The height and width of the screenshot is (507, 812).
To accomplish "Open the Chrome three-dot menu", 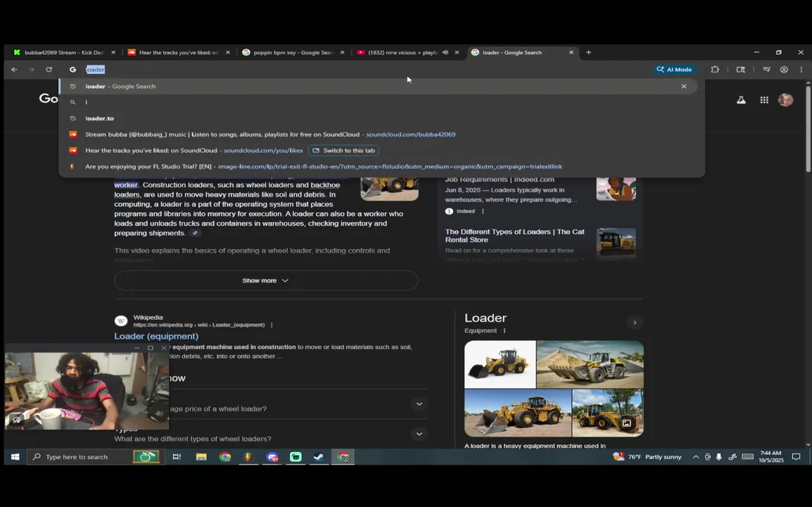I will coord(801,70).
